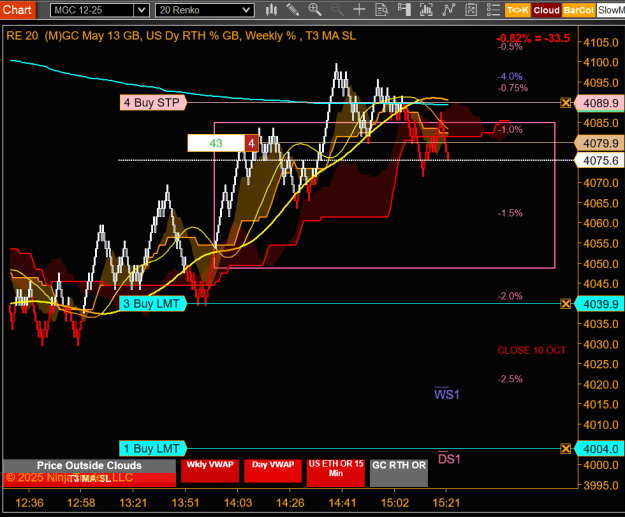Screen dimensions: 625x517
Task: Open the bar type chart style icon
Action: (271, 10)
